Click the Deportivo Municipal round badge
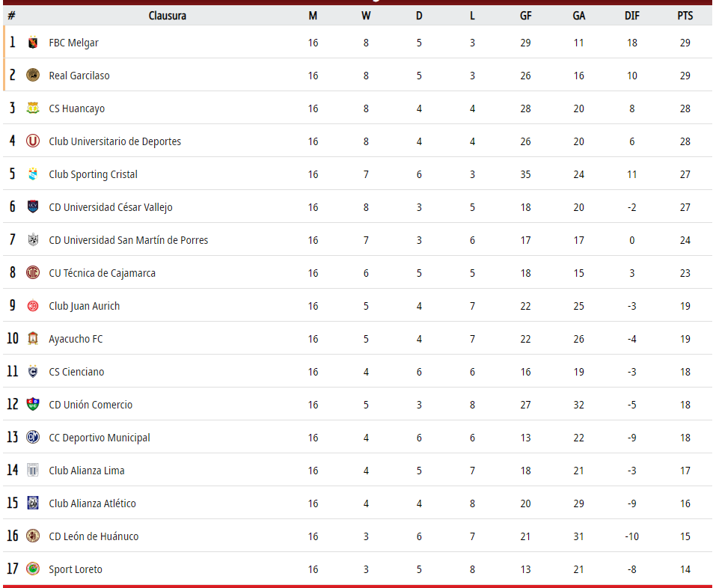This screenshot has height=588, width=713. [33, 438]
